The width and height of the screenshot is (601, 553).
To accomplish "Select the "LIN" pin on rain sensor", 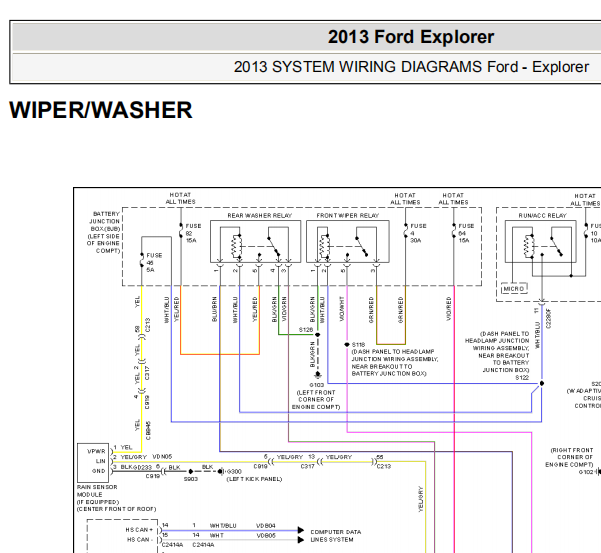I will tap(100, 461).
